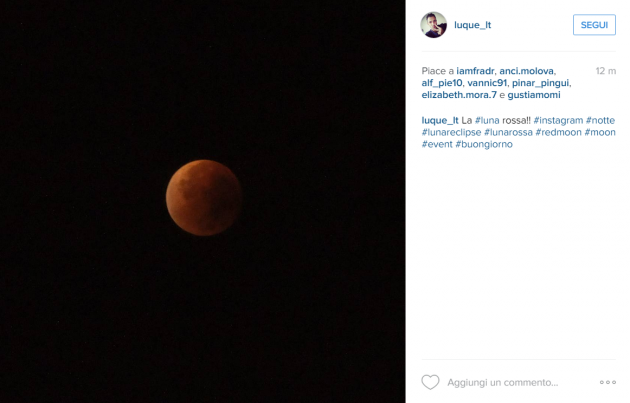Open alf_pie10 profile from likes
Viewport: 630px width, 403px height.
click(x=442, y=83)
